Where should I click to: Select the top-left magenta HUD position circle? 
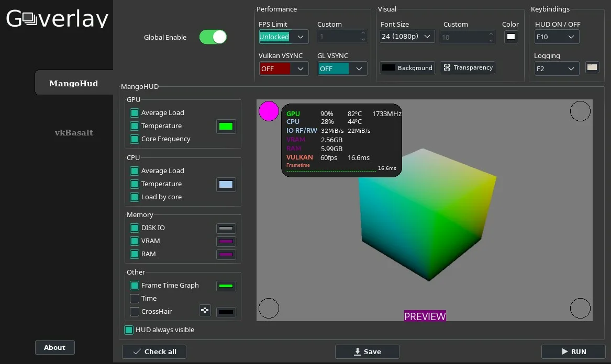pyautogui.click(x=269, y=111)
